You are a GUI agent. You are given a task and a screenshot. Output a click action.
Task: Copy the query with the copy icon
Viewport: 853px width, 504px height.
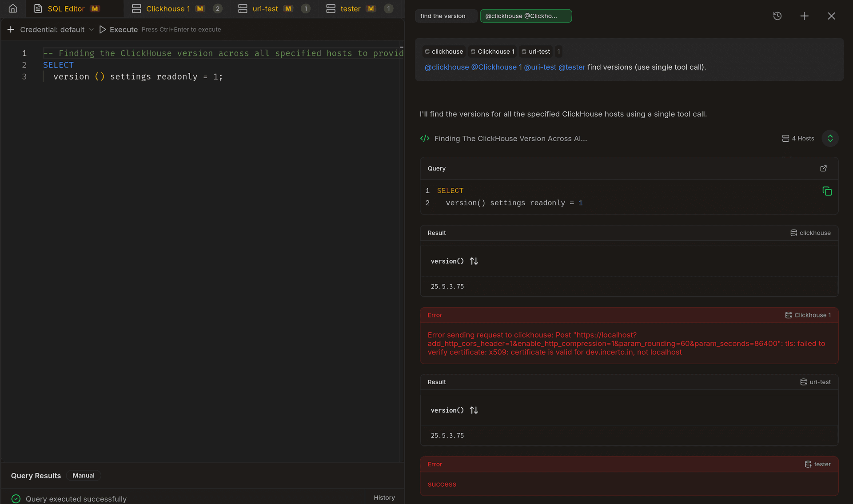[827, 191]
